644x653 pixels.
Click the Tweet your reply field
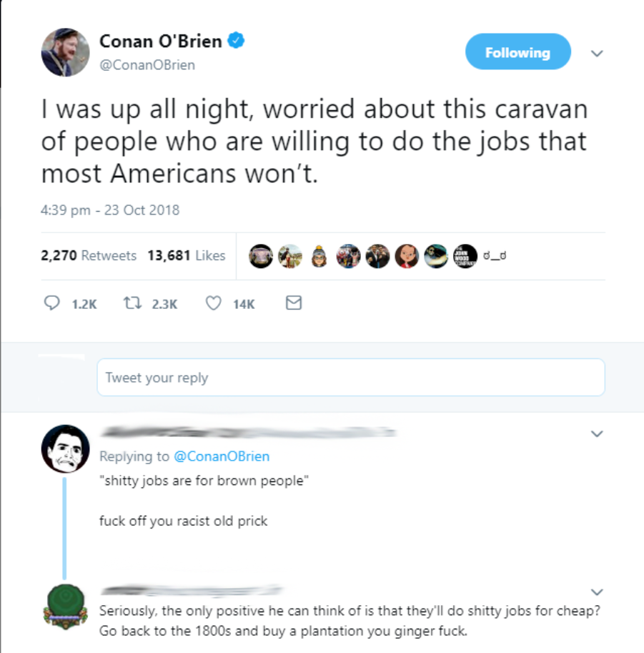coord(351,378)
